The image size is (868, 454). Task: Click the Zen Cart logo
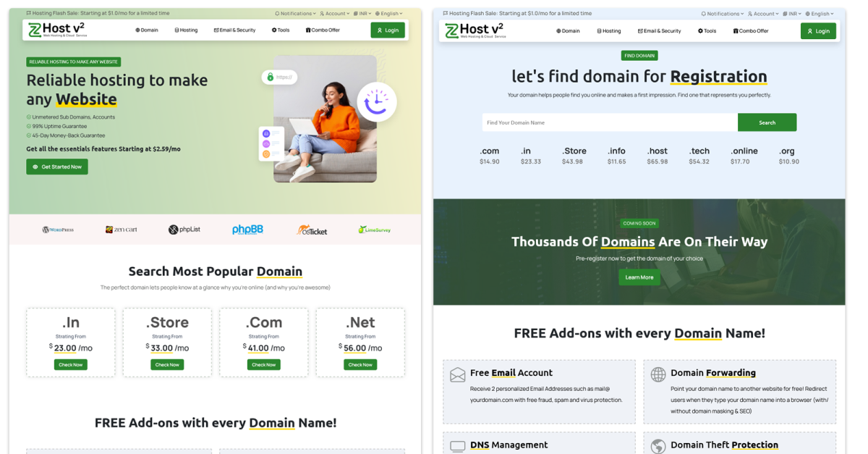click(x=121, y=230)
